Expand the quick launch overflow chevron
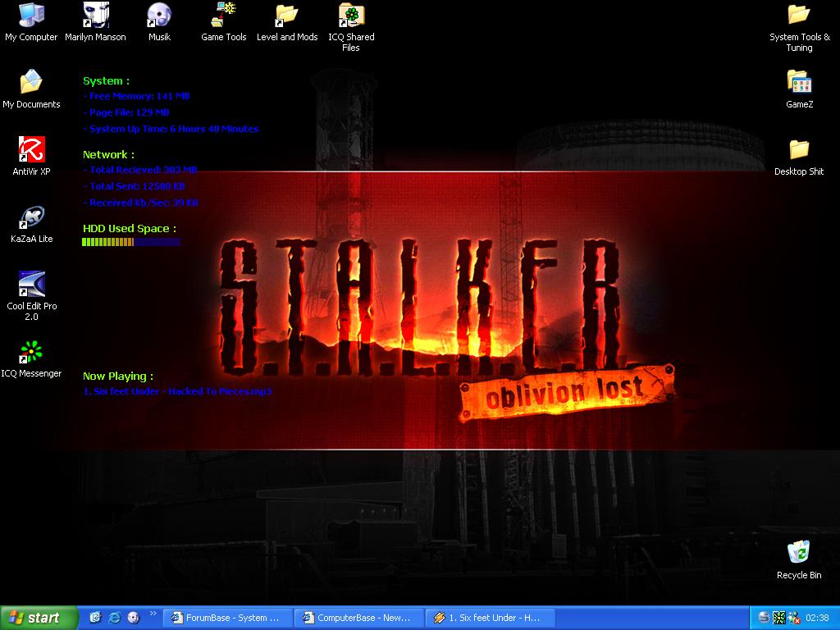 click(153, 614)
